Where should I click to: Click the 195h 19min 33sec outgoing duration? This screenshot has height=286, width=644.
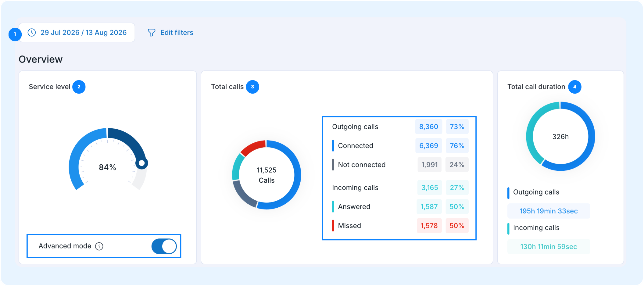549,211
